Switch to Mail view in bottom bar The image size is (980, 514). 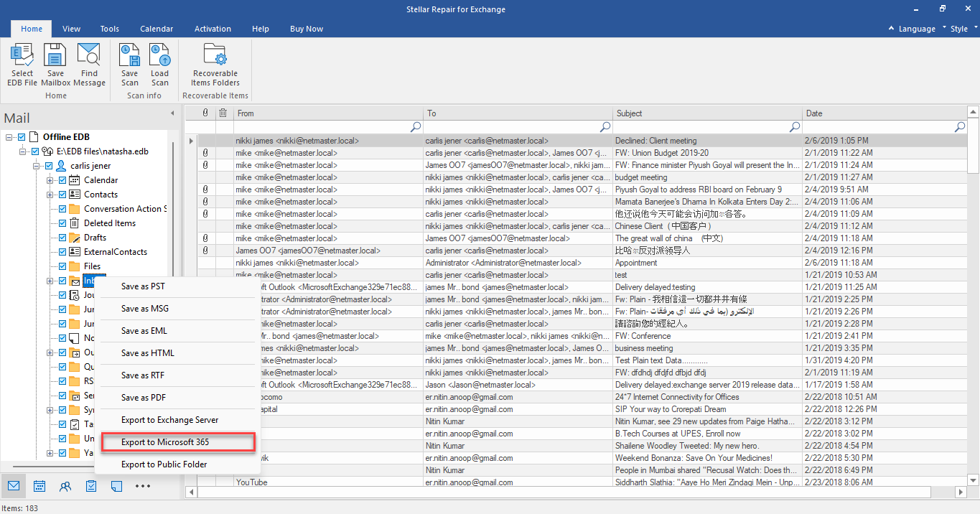[x=14, y=486]
